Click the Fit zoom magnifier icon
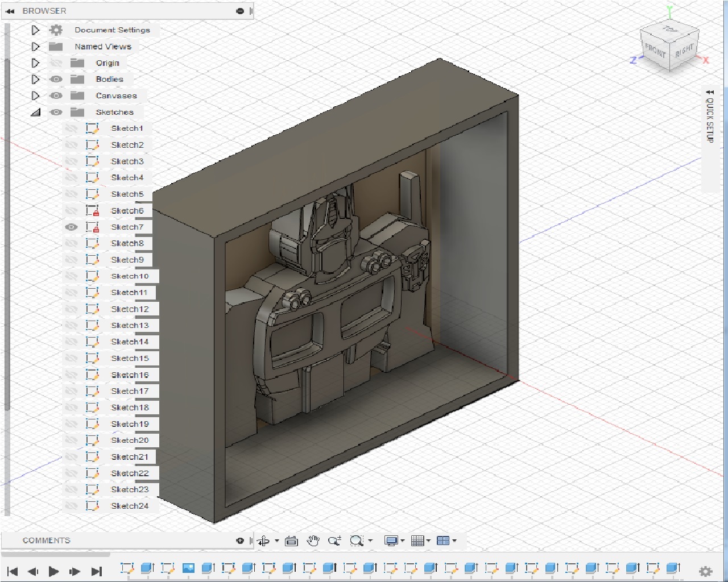This screenshot has height=582, width=728. click(357, 541)
